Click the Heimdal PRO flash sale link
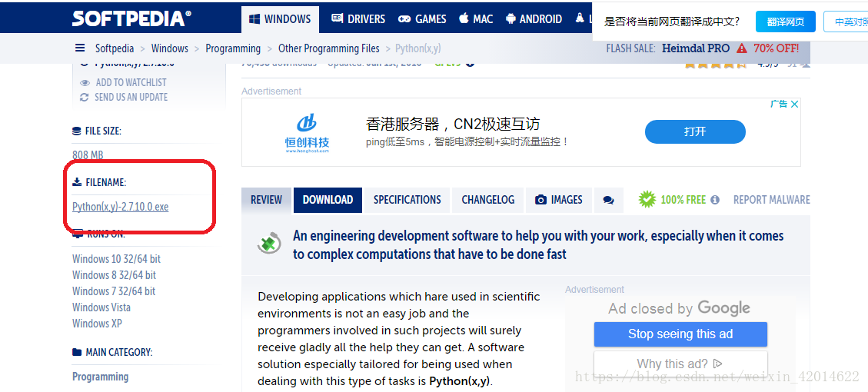 pyautogui.click(x=696, y=48)
